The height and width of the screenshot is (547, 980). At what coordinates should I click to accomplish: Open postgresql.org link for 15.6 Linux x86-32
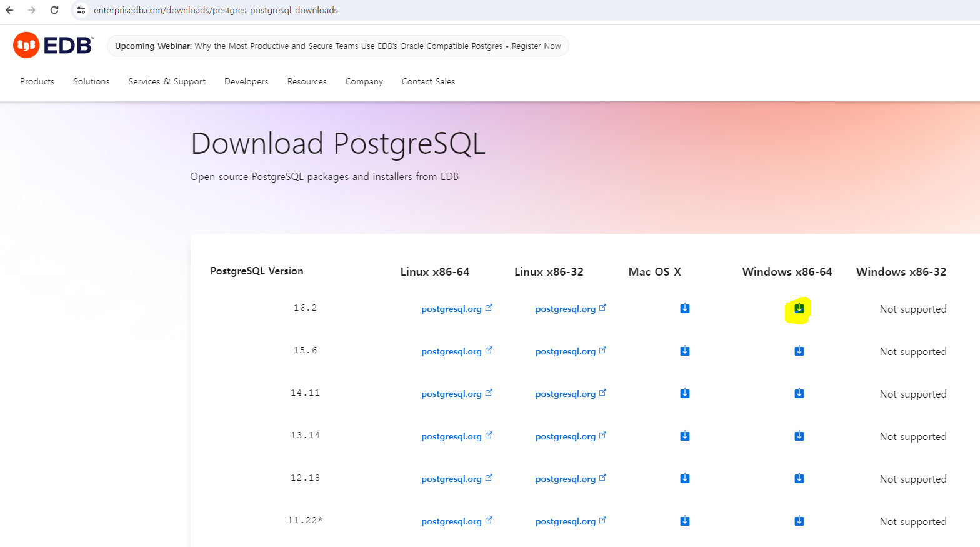571,351
